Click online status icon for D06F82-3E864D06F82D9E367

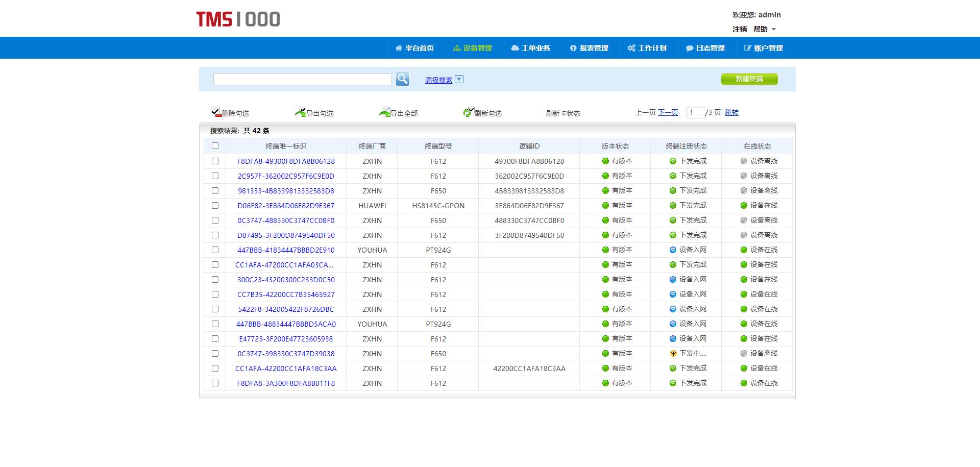tap(744, 206)
